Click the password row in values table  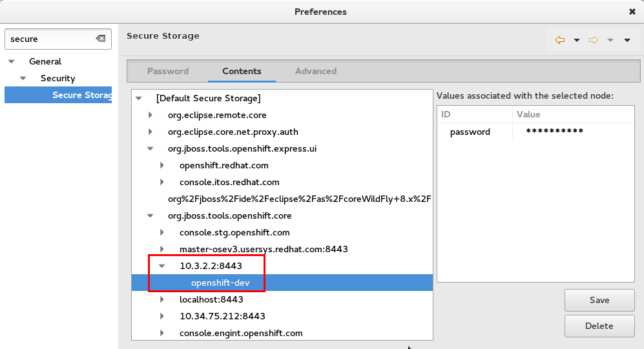click(x=470, y=132)
